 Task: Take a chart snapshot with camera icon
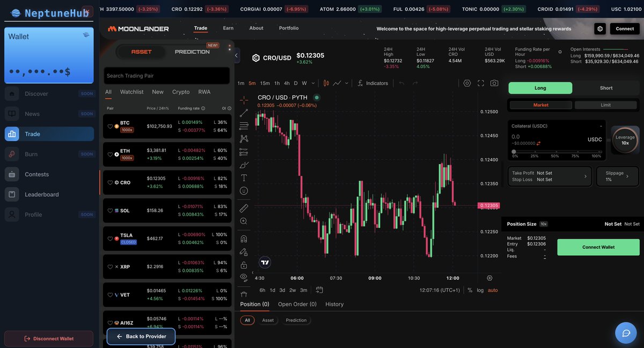pyautogui.click(x=494, y=83)
